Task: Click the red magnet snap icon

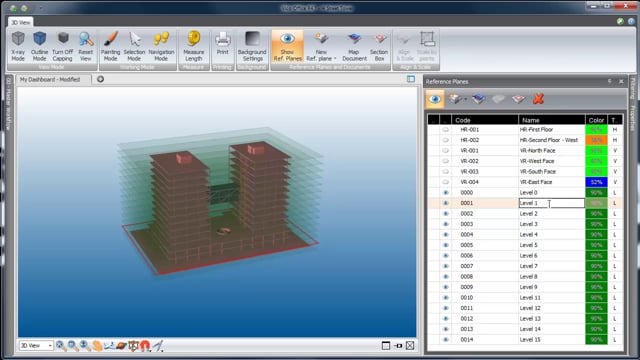Action: pyautogui.click(x=146, y=346)
